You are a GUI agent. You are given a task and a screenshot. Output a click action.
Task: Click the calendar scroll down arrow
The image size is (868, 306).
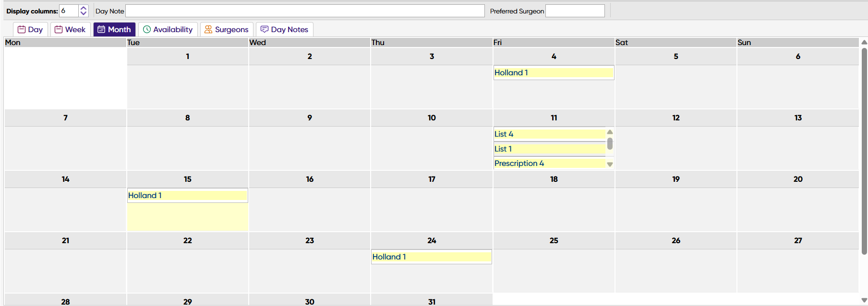(864, 300)
